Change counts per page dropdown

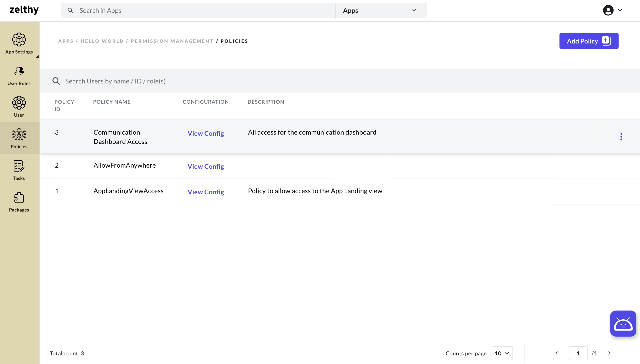tap(502, 353)
